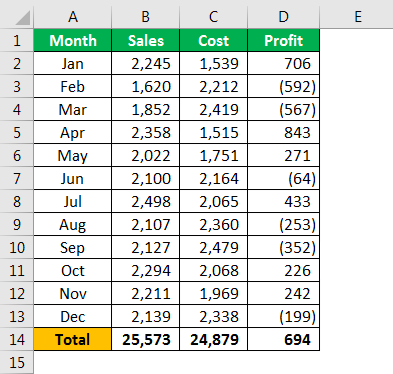Select the Sep cell

(73, 247)
